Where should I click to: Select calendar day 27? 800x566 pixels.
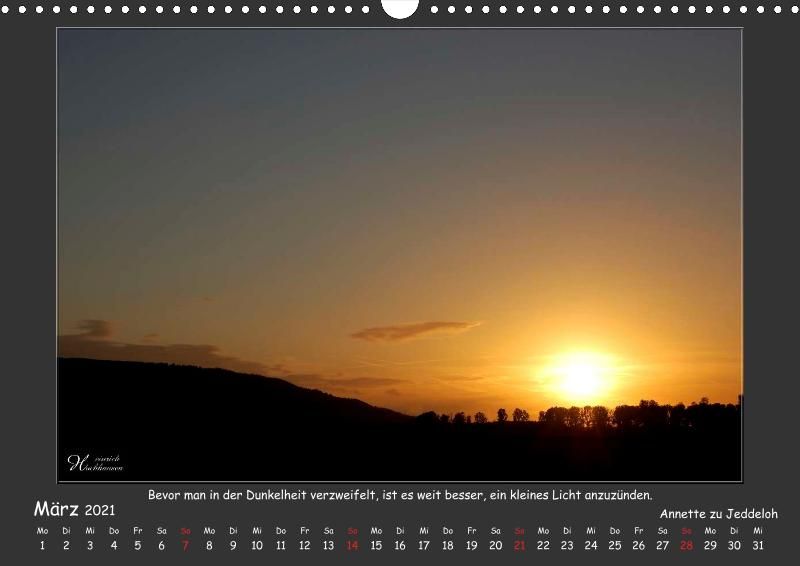pyautogui.click(x=662, y=546)
